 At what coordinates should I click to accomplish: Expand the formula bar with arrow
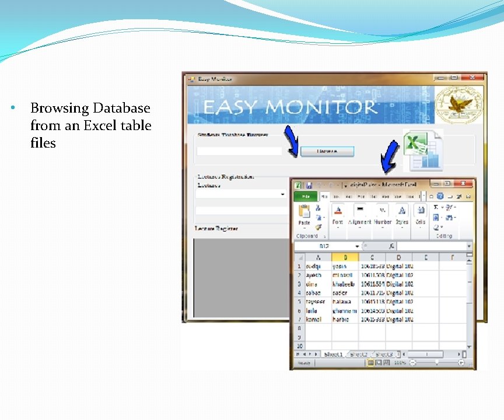click(x=469, y=246)
